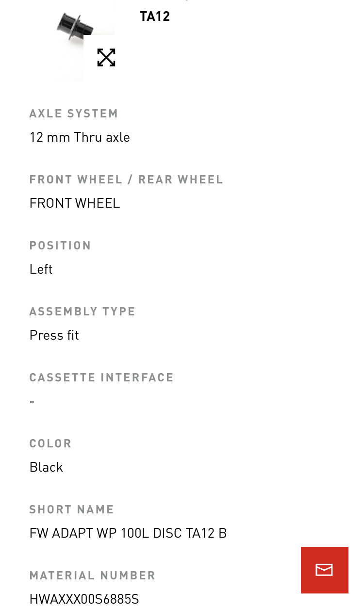The height and width of the screenshot is (609, 364).
Task: Click the SHORT NAME label
Action: coord(72,510)
